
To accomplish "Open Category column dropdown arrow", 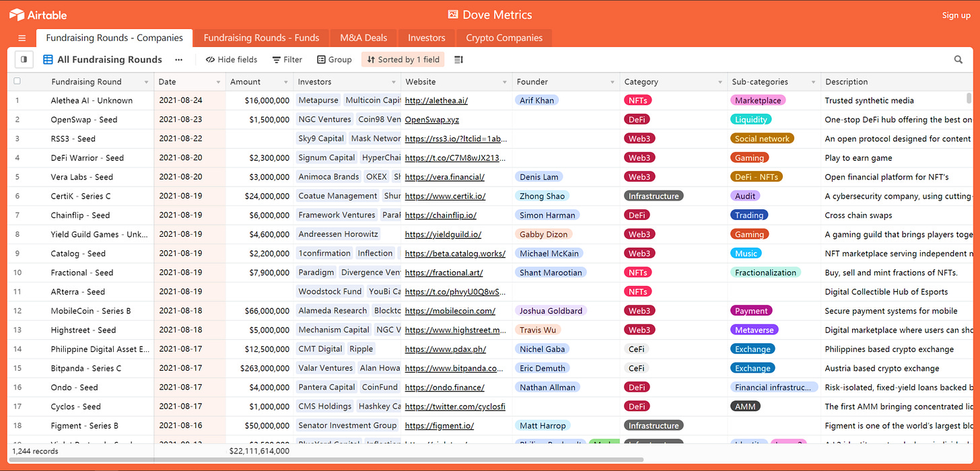I will click(720, 82).
